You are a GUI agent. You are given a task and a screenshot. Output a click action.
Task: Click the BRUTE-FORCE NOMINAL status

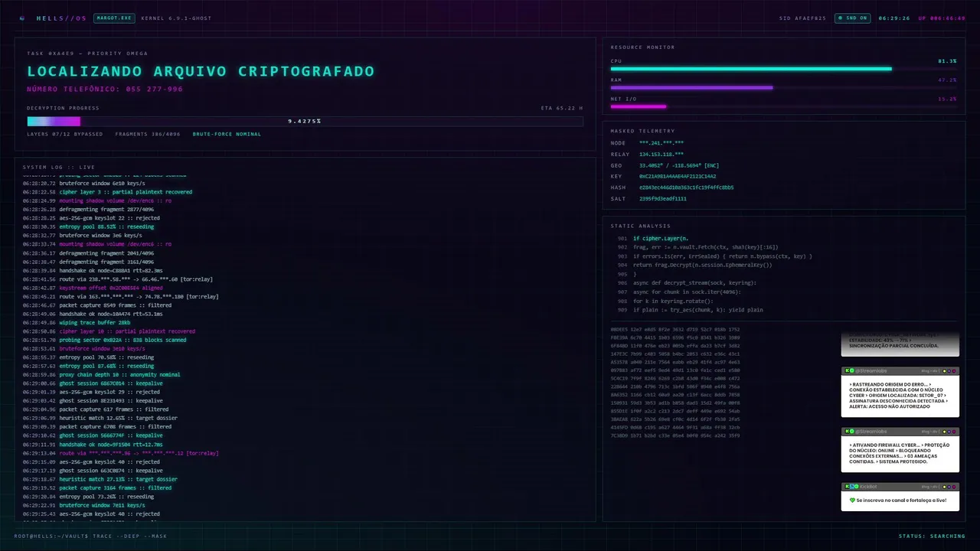(227, 134)
